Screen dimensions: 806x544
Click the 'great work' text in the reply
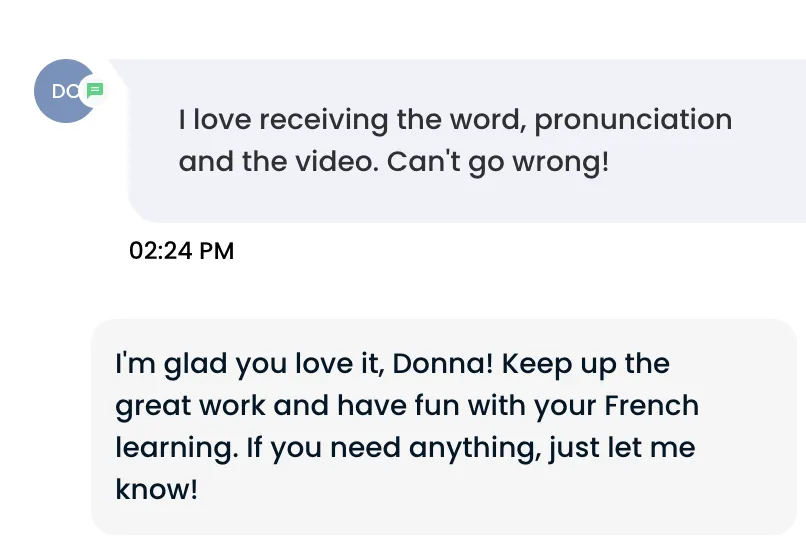coord(191,407)
